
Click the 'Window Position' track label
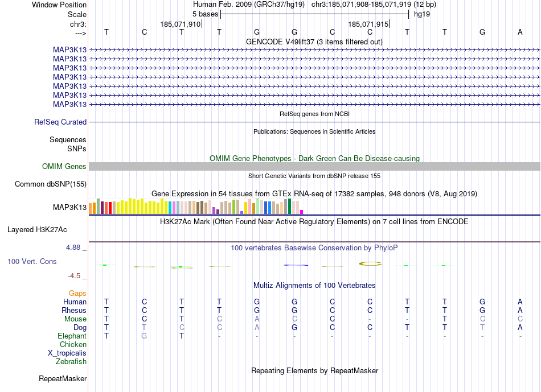59,5
